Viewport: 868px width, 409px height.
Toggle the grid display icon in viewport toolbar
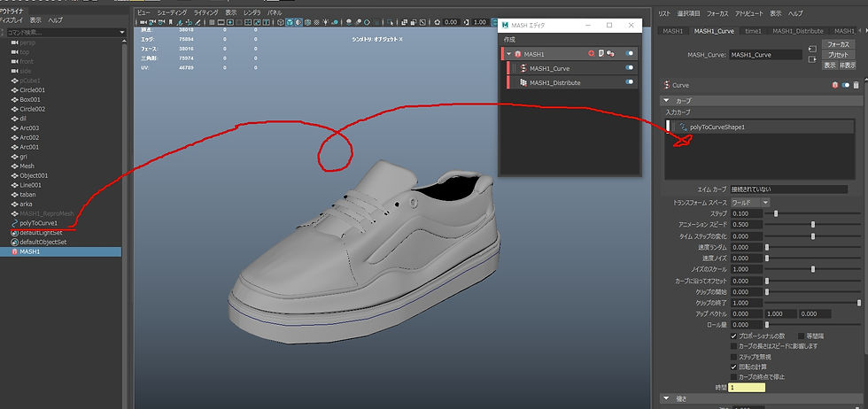(212, 22)
